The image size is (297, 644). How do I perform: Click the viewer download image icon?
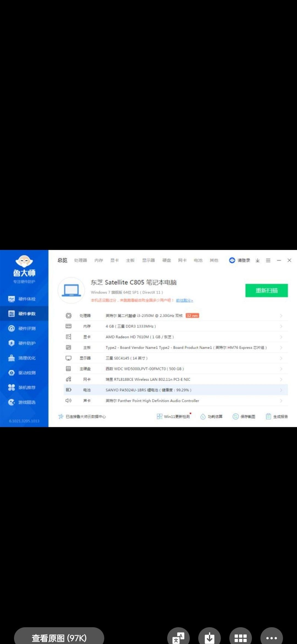210,637
